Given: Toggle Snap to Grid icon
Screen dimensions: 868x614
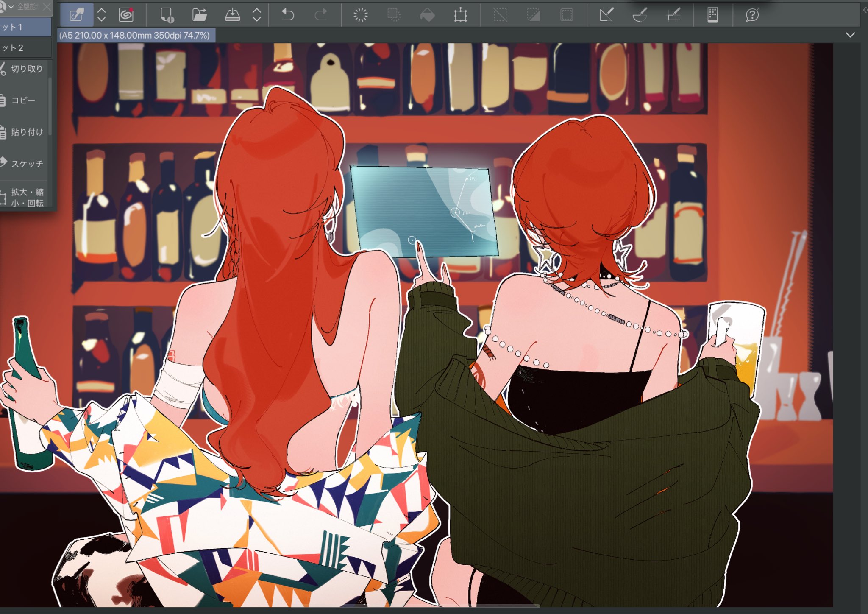Looking at the screenshot, I should click(673, 15).
